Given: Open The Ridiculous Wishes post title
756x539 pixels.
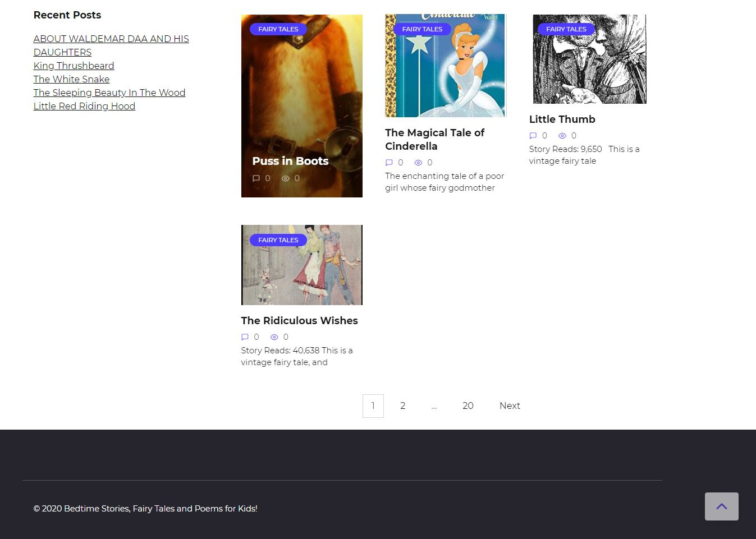Looking at the screenshot, I should pyautogui.click(x=299, y=321).
